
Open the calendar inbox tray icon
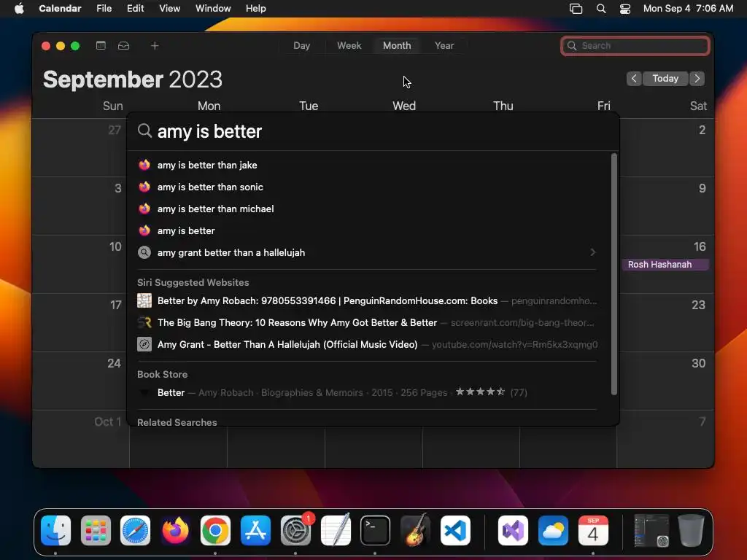tap(123, 45)
